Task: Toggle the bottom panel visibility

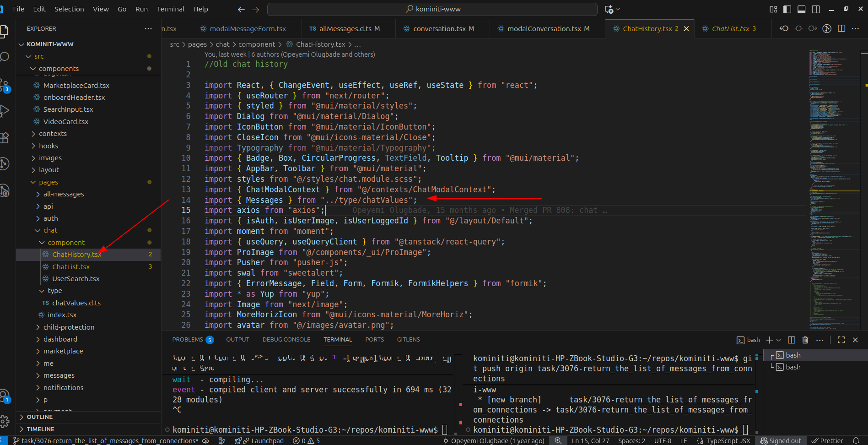Action: pos(802,9)
